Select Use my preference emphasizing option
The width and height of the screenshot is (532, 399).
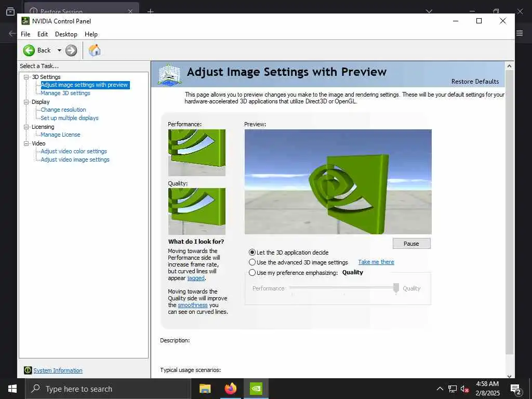tap(252, 272)
